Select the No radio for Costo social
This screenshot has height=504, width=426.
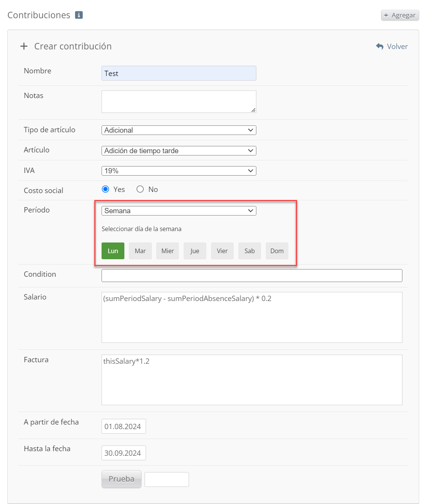(140, 189)
